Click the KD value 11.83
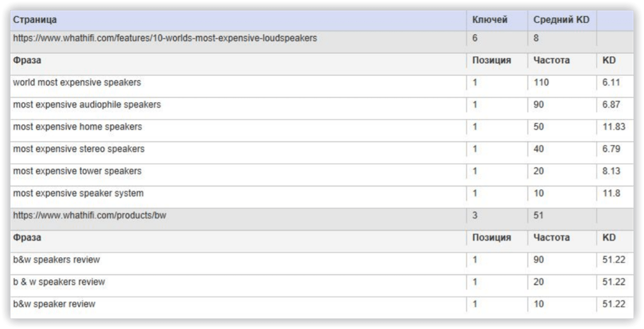The image size is (644, 329). point(614,127)
